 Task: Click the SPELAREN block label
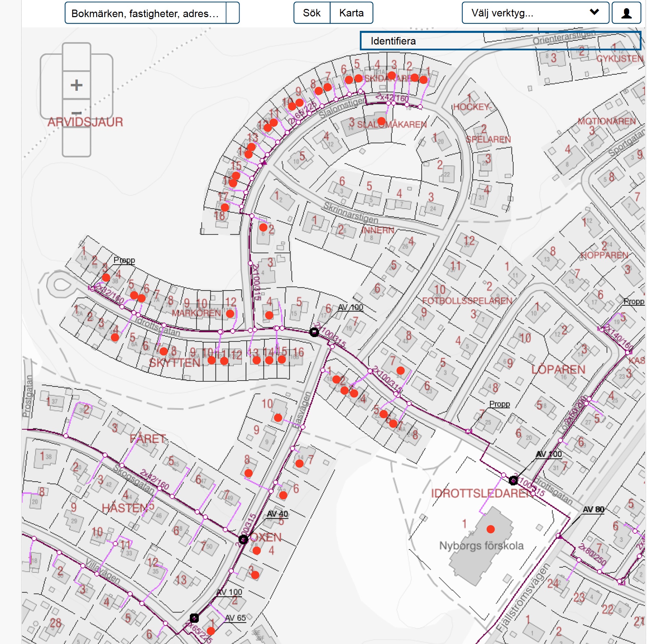[488, 139]
